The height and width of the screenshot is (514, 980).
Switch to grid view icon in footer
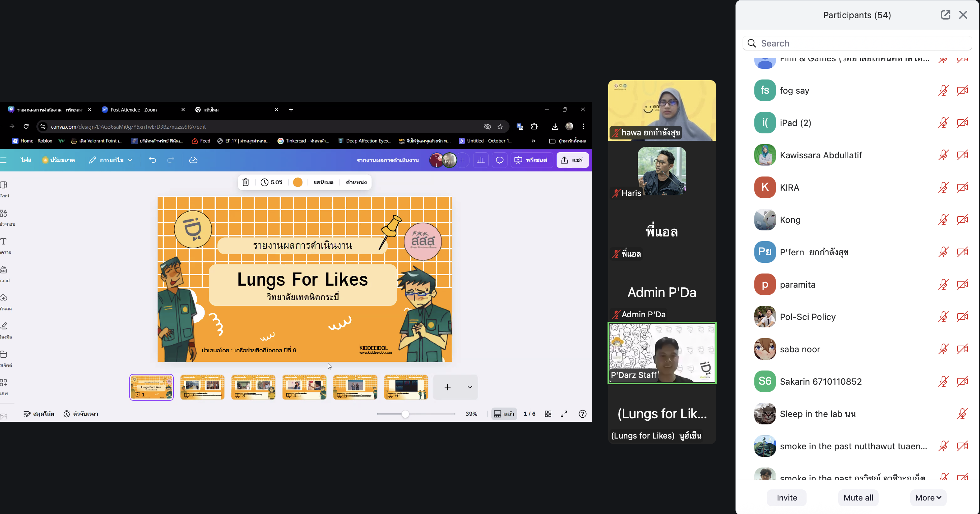point(548,414)
